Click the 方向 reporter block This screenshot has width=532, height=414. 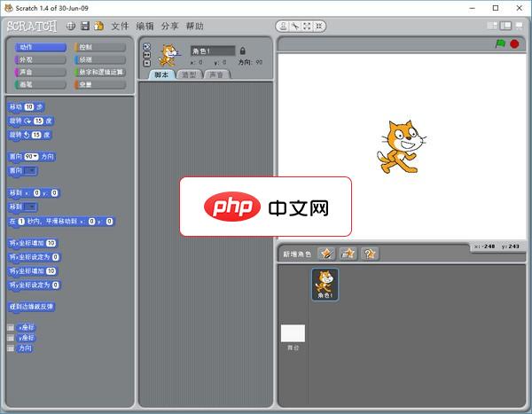point(25,348)
